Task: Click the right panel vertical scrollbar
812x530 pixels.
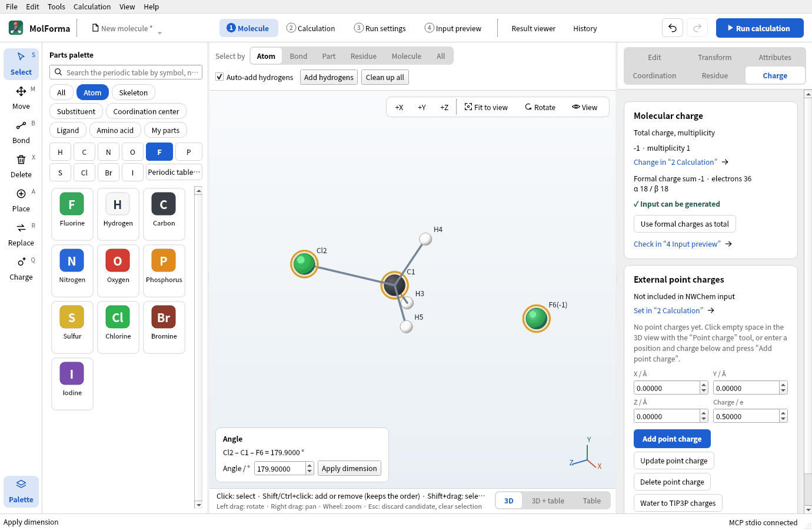Action: (808, 302)
